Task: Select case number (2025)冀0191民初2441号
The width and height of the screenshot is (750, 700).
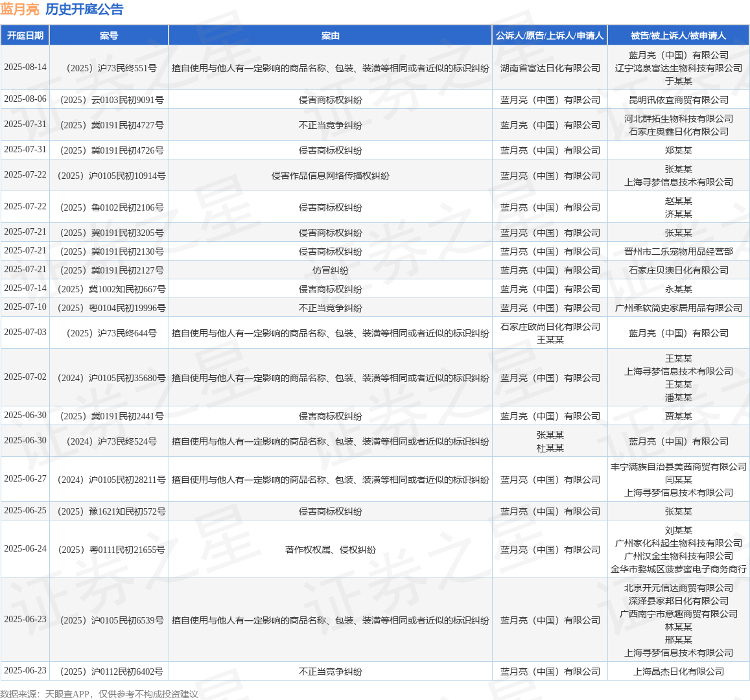Action: (111, 417)
